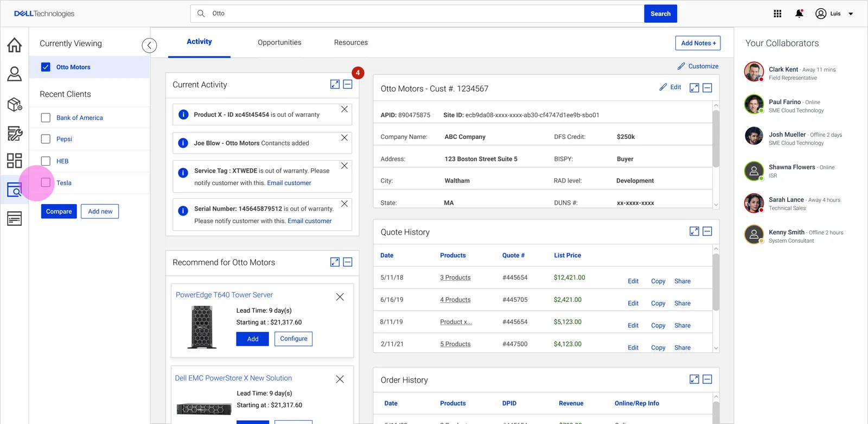Click the Compare button

pos(59,211)
